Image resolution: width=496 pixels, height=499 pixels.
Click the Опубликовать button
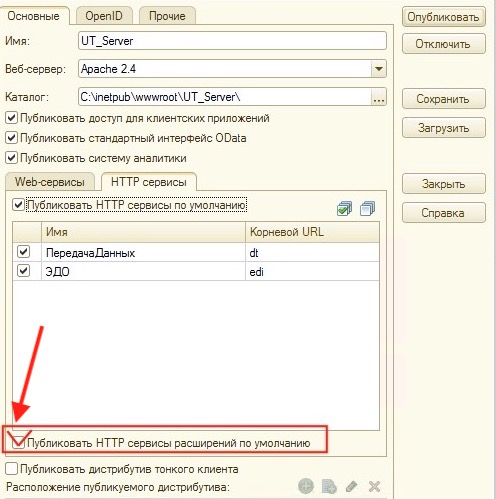pyautogui.click(x=444, y=17)
